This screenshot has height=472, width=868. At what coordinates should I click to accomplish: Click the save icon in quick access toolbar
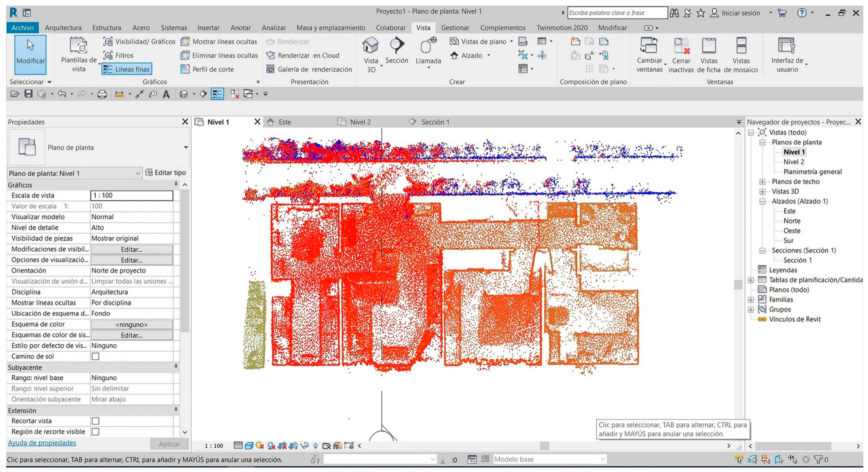tap(28, 94)
